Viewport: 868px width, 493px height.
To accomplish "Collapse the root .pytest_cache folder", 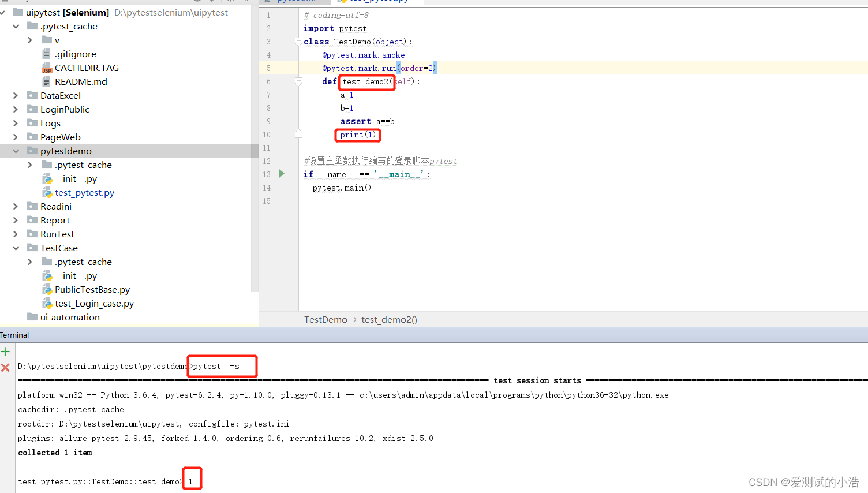I will pos(16,26).
